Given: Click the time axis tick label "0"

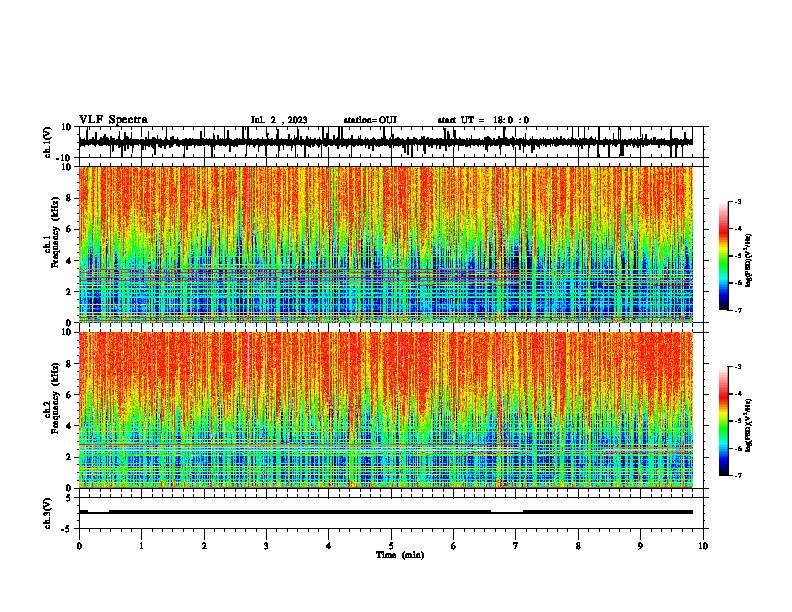Looking at the screenshot, I should [x=79, y=546].
